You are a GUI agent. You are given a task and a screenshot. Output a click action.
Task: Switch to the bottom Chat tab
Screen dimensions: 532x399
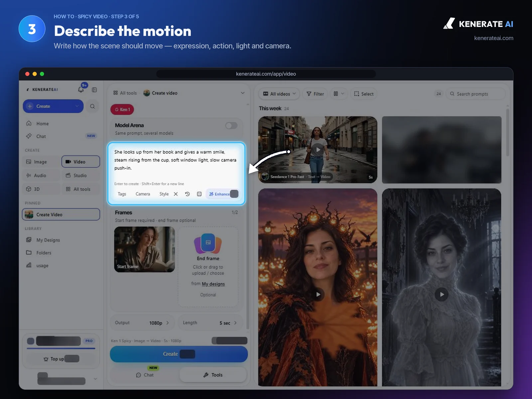coord(145,375)
